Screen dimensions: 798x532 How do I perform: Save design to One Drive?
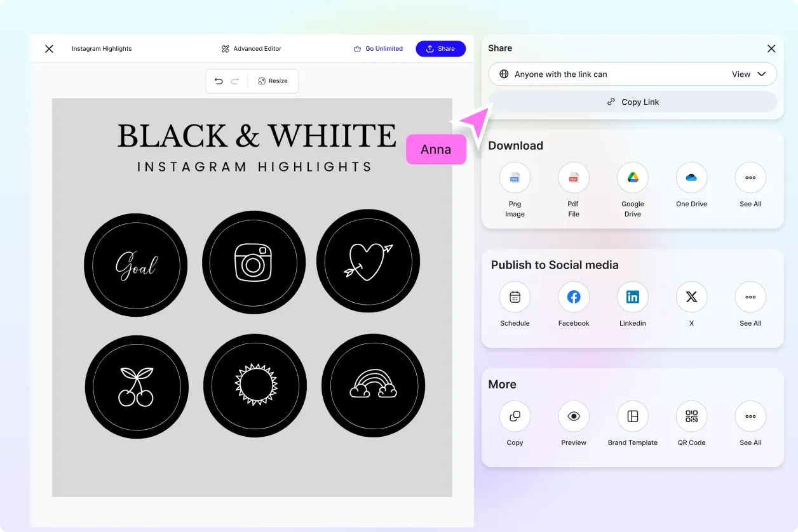click(691, 178)
